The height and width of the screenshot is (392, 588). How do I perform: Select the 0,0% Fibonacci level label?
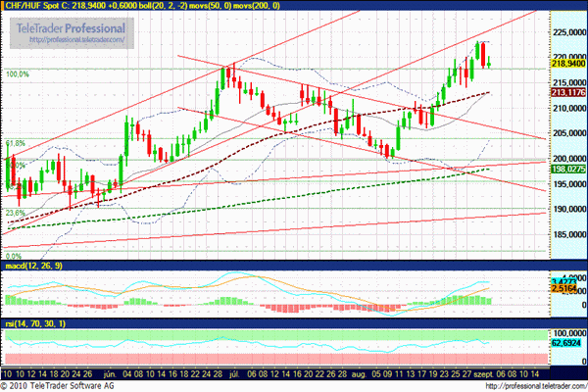(14, 254)
